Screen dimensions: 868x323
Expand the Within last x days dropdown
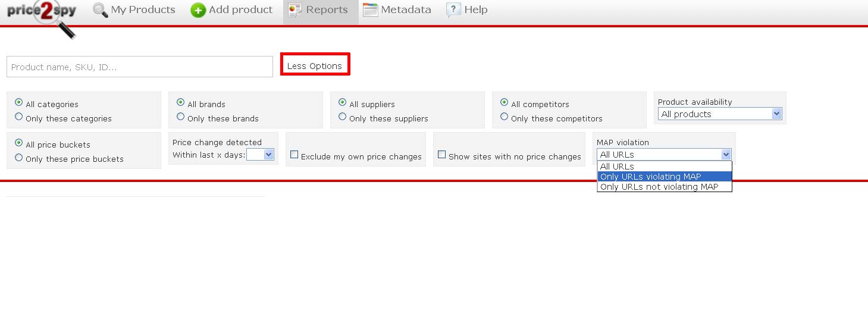(260, 155)
